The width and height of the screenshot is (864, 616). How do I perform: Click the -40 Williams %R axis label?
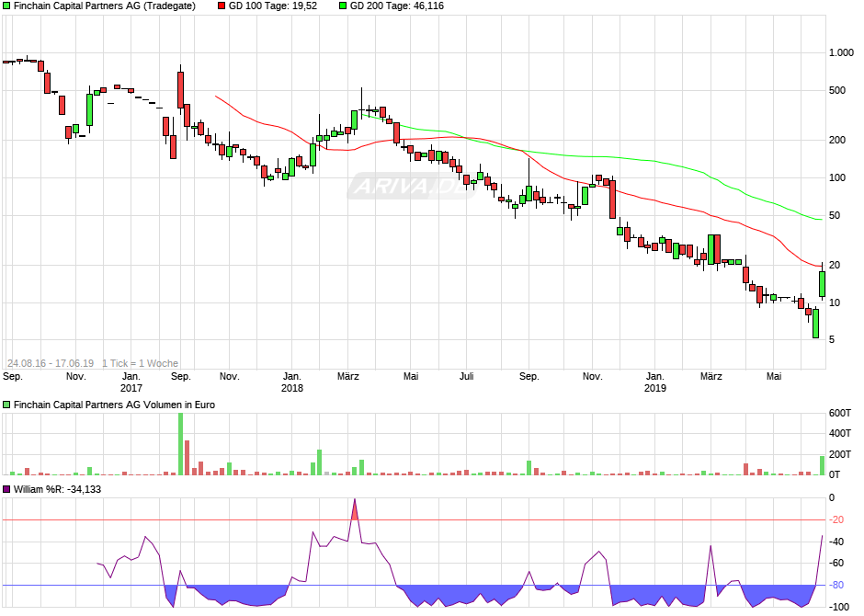point(837,542)
